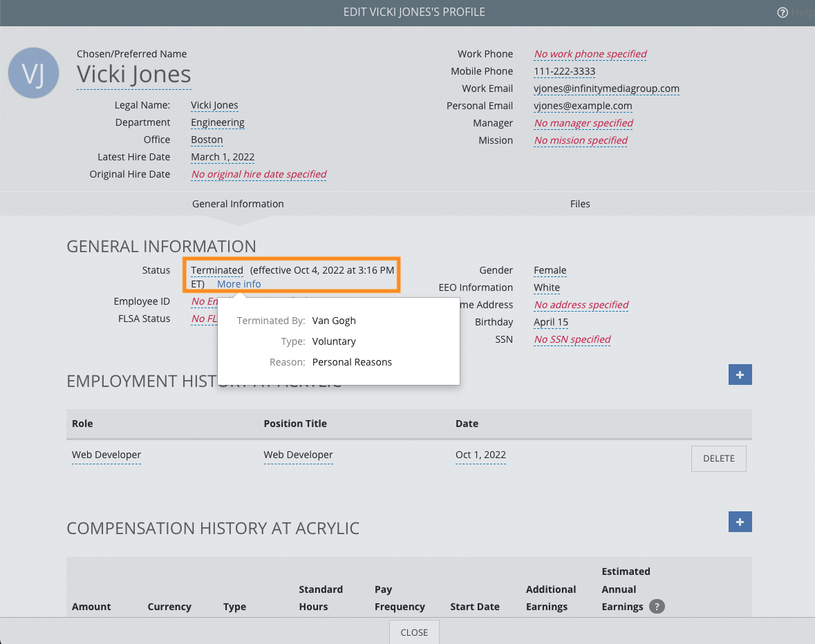Edit Role cell Web Developer
This screenshot has height=644, width=815.
pos(106,455)
